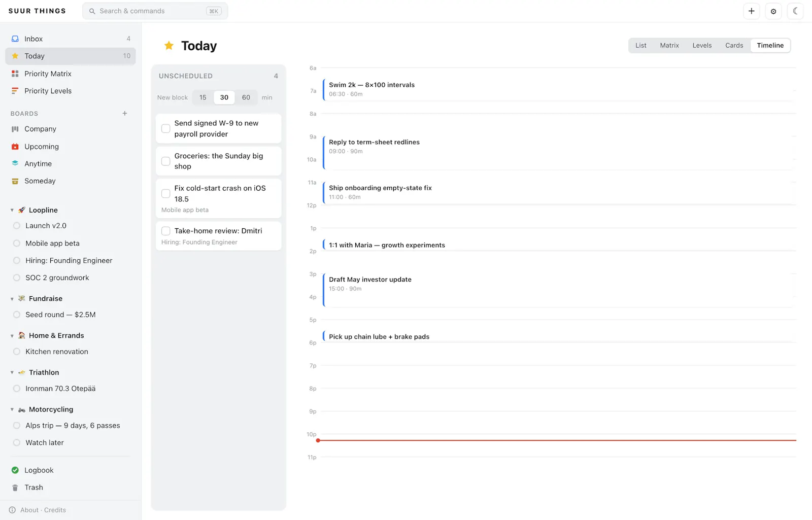The height and width of the screenshot is (520, 812).
Task: Click the Inbox tray icon
Action: tap(15, 39)
